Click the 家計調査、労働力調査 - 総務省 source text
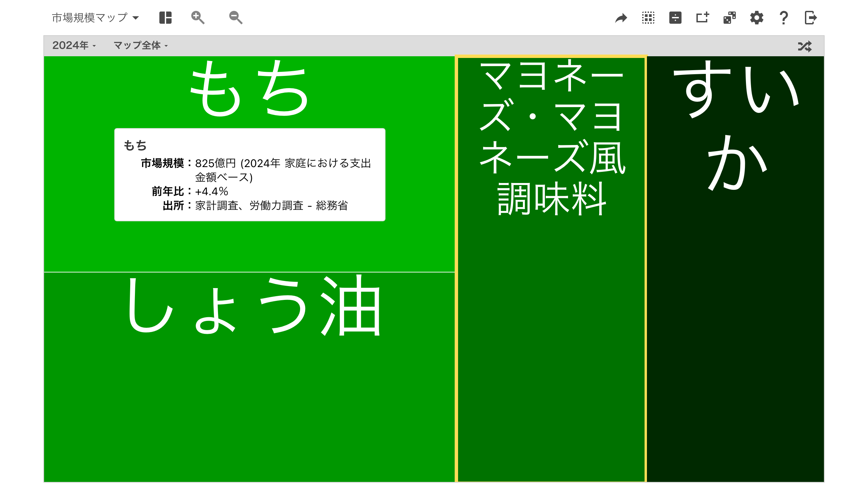Image resolution: width=868 pixels, height=488 pixels. pyautogui.click(x=272, y=205)
